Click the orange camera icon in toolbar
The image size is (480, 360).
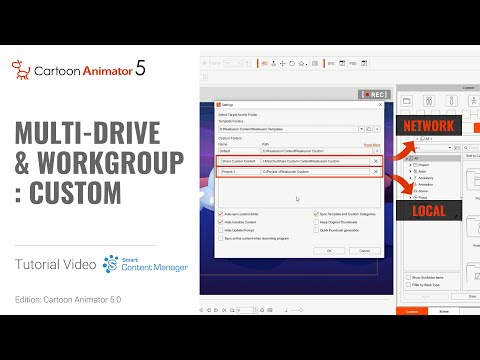[264, 63]
